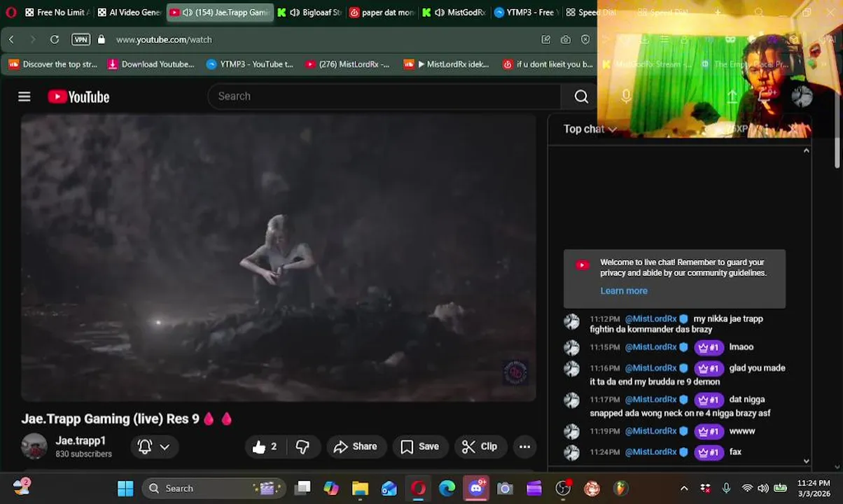Click inside the YouTube search field

point(384,97)
